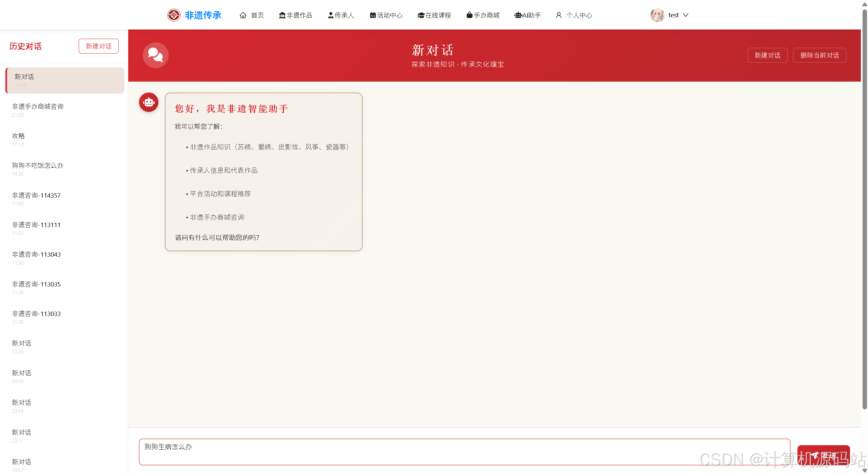Viewport: 868px width, 474px height.
Task: Click the person icon for 传承人
Action: tap(330, 15)
